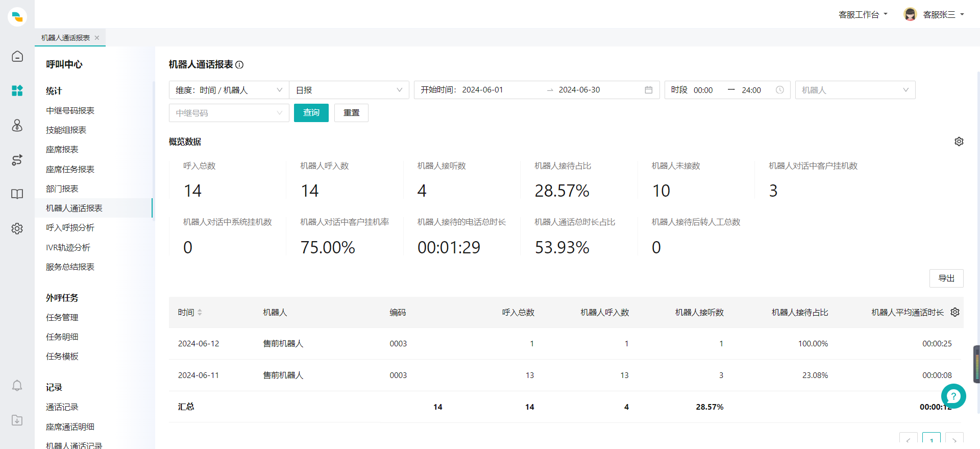
Task: Click the 机器人平均通话时长 column header
Action: point(908,313)
